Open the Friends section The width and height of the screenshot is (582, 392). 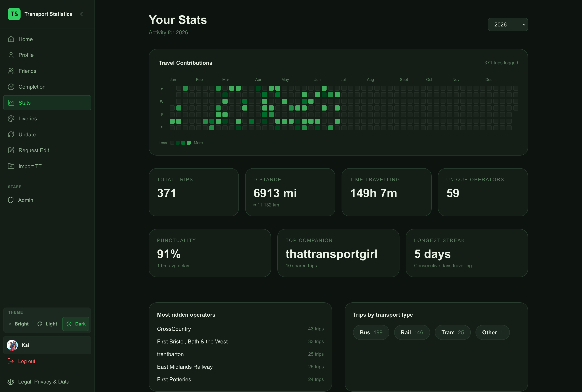[x=47, y=71]
